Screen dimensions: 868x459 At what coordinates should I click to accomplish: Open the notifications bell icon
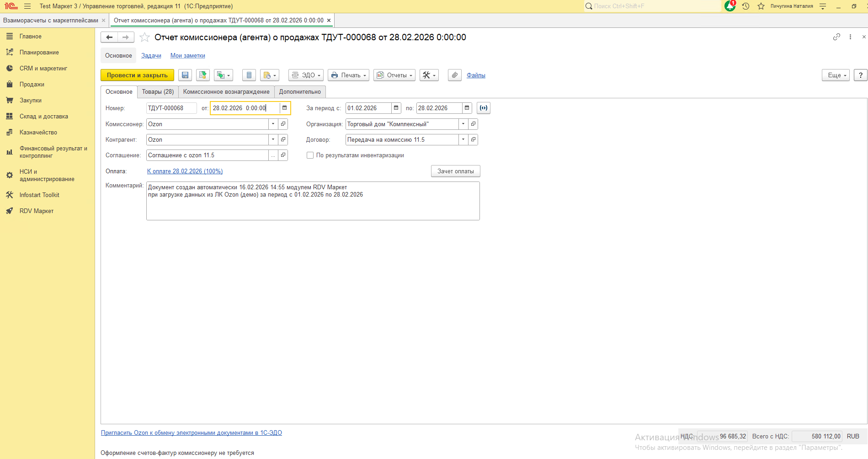tap(730, 6)
